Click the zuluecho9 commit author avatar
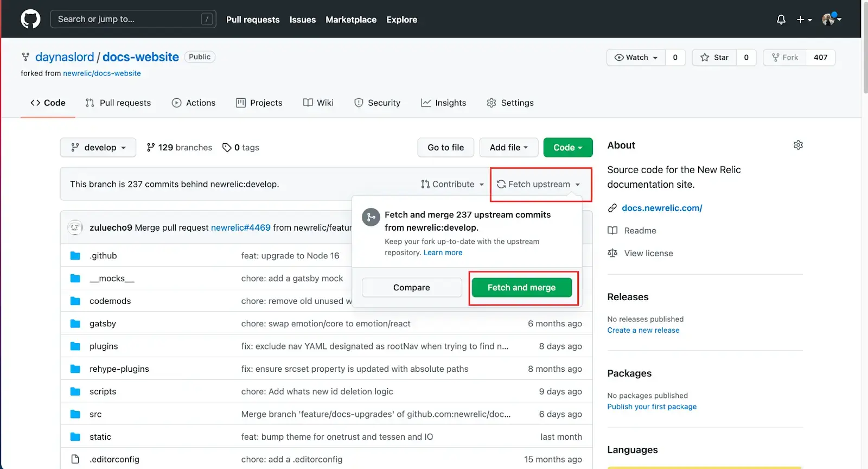868x469 pixels. click(75, 227)
